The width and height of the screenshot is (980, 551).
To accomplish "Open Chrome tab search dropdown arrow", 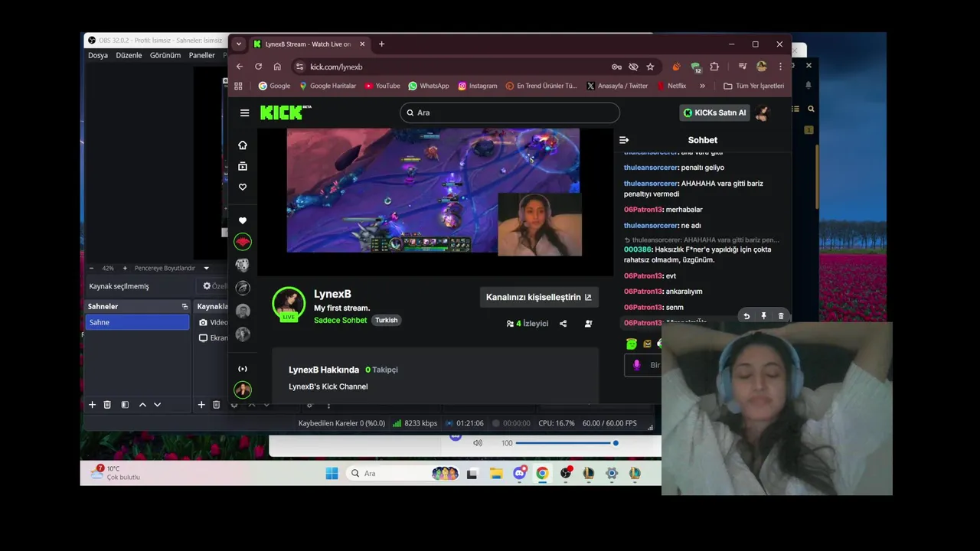I will pos(238,44).
